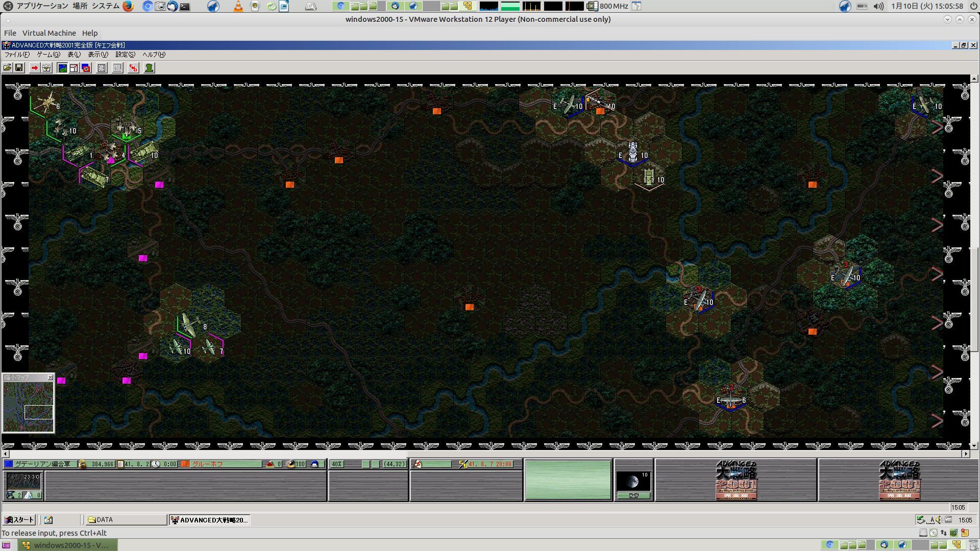Click the mini-map thumbnail
Image resolution: width=980 pixels, height=551 pixels.
coord(28,407)
